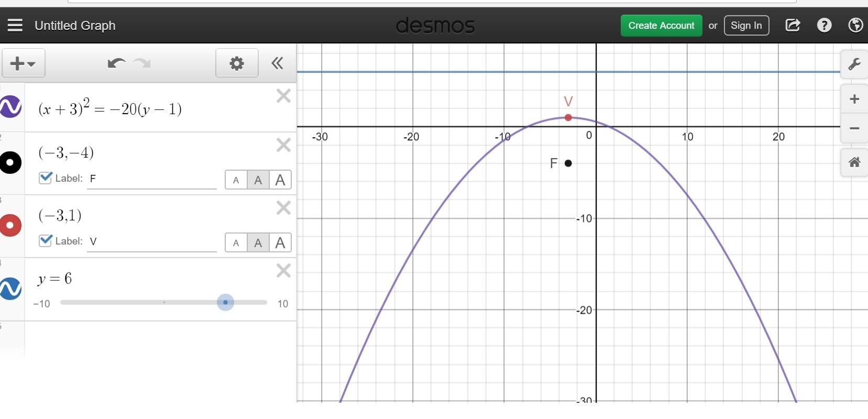Image resolution: width=868 pixels, height=419 pixels.
Task: Click the y=6 slider handle
Action: [x=225, y=302]
